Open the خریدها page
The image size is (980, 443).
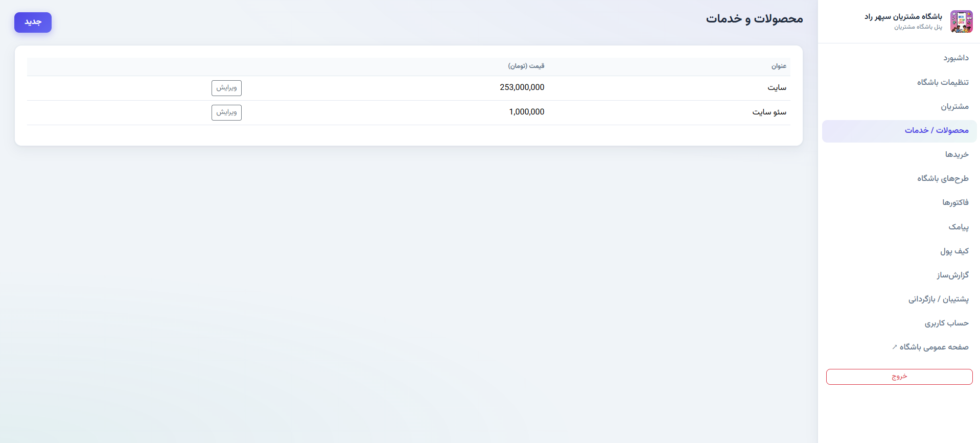899,155
